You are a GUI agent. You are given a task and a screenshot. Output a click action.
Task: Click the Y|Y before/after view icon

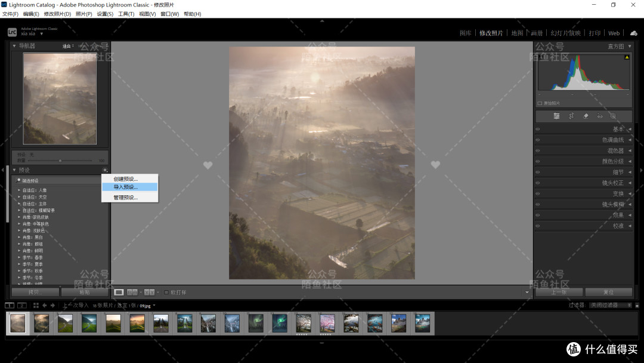click(150, 293)
